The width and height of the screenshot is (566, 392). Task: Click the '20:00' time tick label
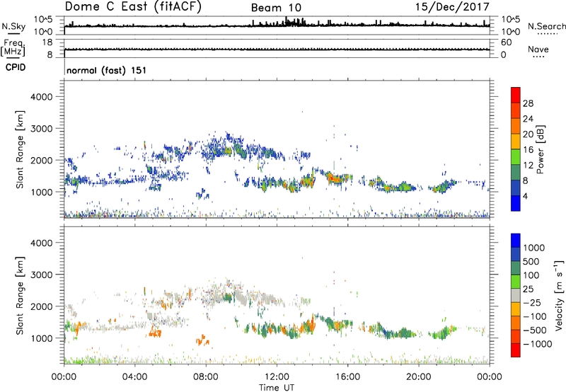(x=419, y=377)
